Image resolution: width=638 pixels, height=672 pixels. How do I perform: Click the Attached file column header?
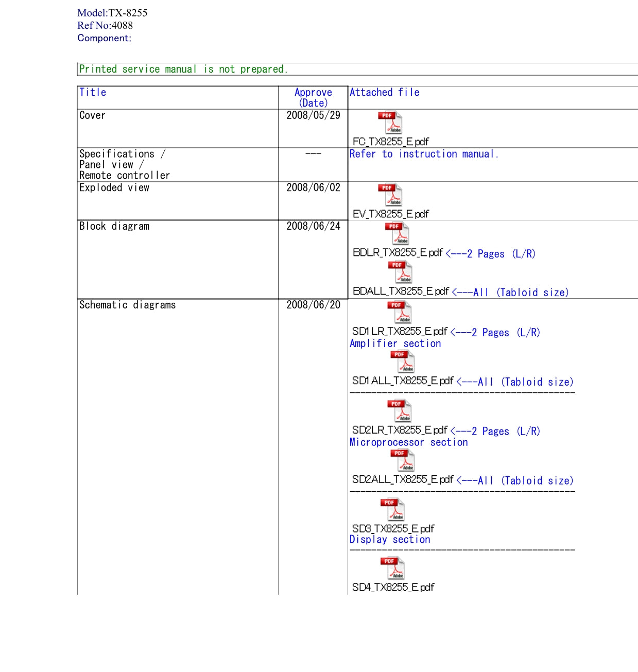[x=384, y=93]
